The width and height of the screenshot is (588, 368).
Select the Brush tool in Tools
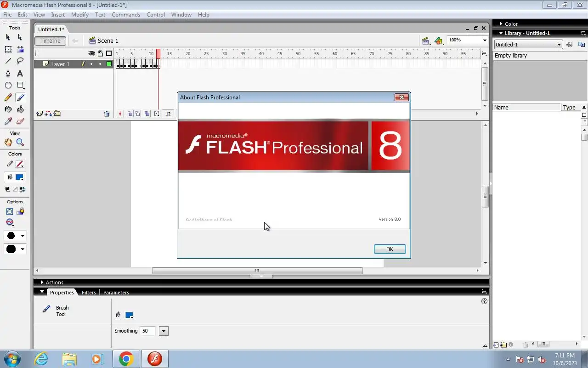[20, 98]
